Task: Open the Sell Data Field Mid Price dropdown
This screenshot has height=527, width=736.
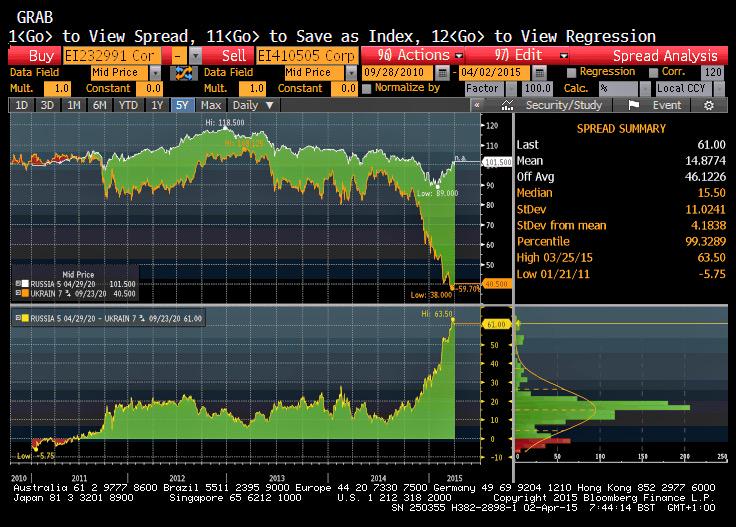Action: pos(351,73)
